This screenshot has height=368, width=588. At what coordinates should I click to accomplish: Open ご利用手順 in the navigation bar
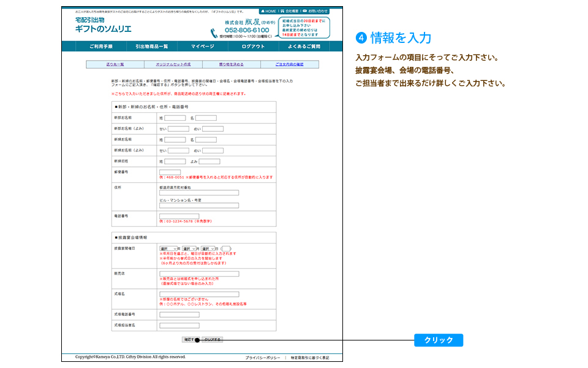[x=100, y=46]
